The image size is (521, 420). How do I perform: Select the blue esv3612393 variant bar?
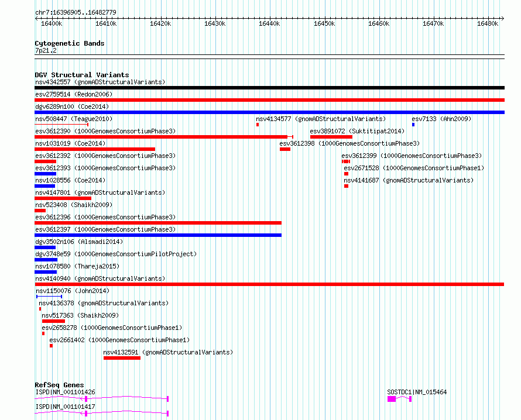[46, 174]
